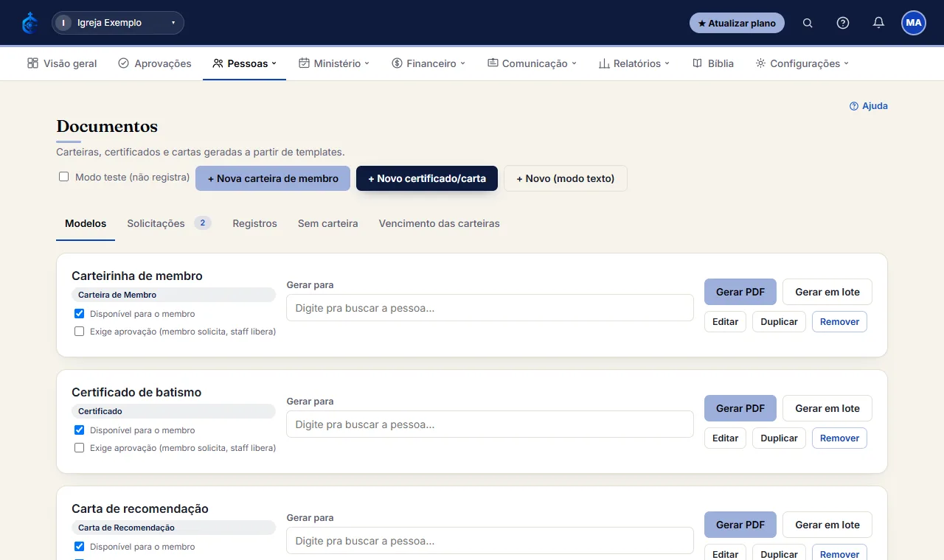Image resolution: width=944 pixels, height=560 pixels.
Task: Focus person search field for Carteirinha de membro
Action: (x=490, y=308)
